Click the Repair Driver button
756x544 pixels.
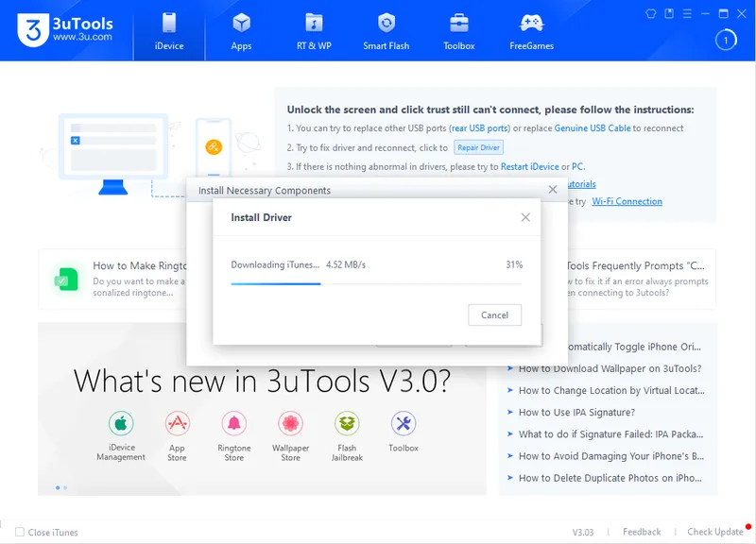click(478, 147)
